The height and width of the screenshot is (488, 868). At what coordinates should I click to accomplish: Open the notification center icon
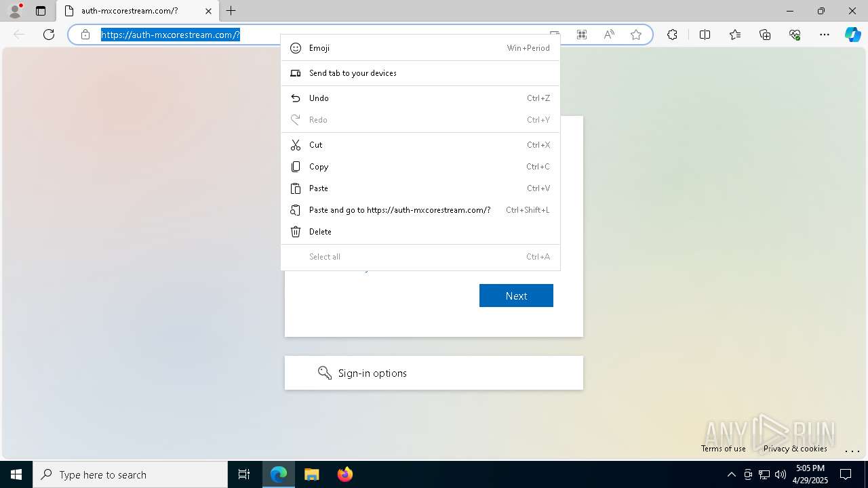coord(846,474)
